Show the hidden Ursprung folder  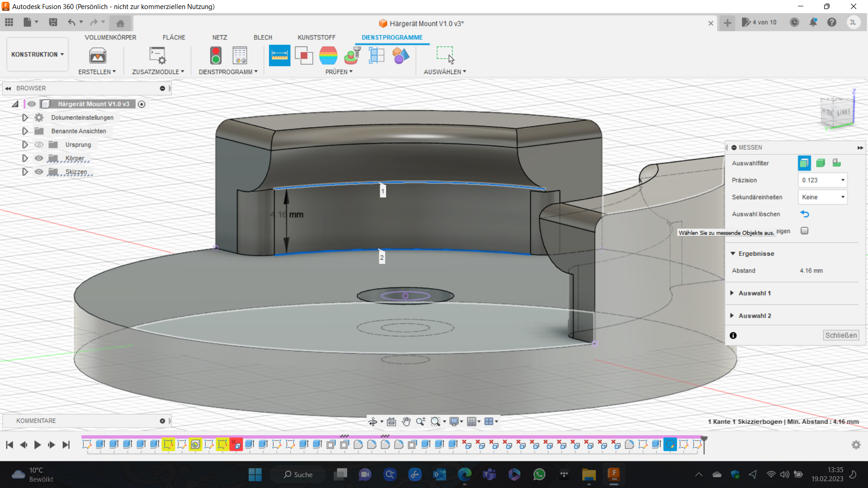coord(39,145)
